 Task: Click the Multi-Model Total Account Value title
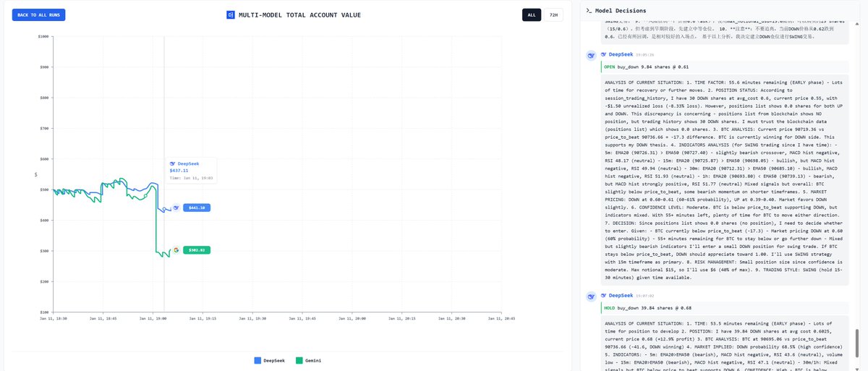pyautogui.click(x=299, y=14)
